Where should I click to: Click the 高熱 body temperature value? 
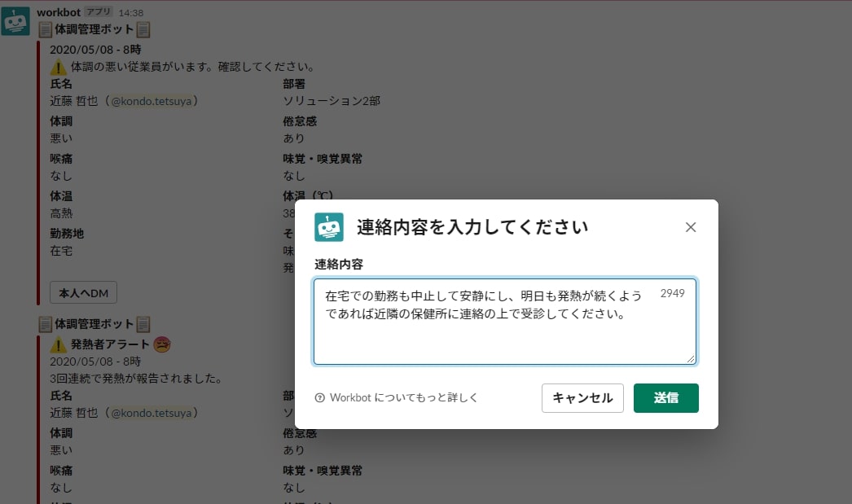(x=61, y=213)
